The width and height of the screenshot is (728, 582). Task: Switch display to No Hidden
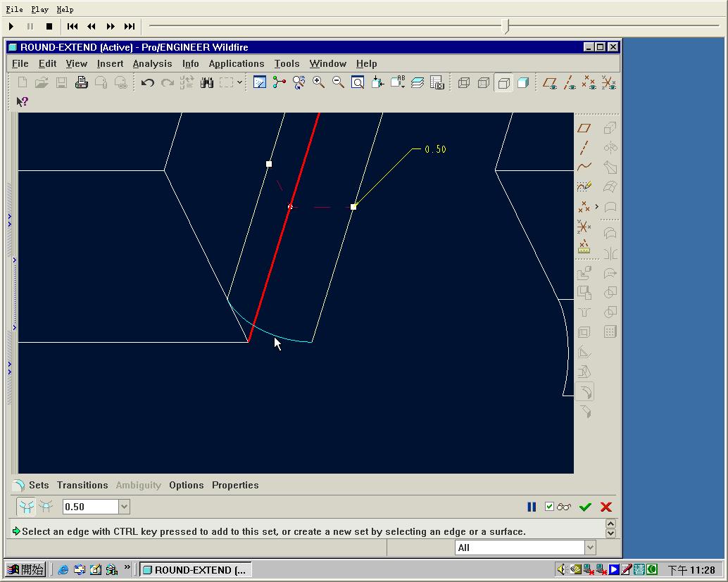(503, 82)
